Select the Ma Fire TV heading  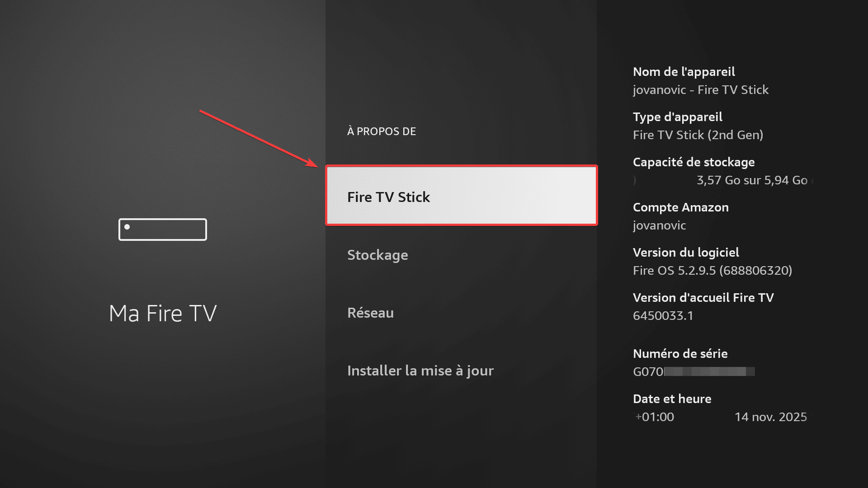pos(163,313)
